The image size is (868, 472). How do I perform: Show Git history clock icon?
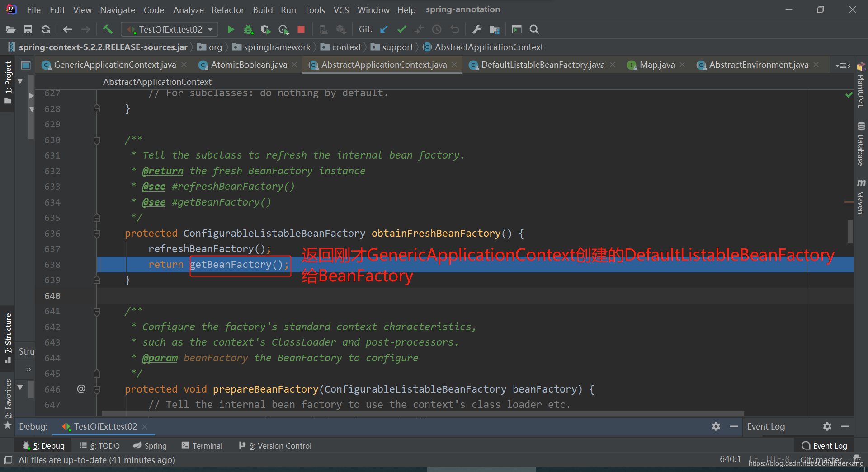tap(437, 30)
